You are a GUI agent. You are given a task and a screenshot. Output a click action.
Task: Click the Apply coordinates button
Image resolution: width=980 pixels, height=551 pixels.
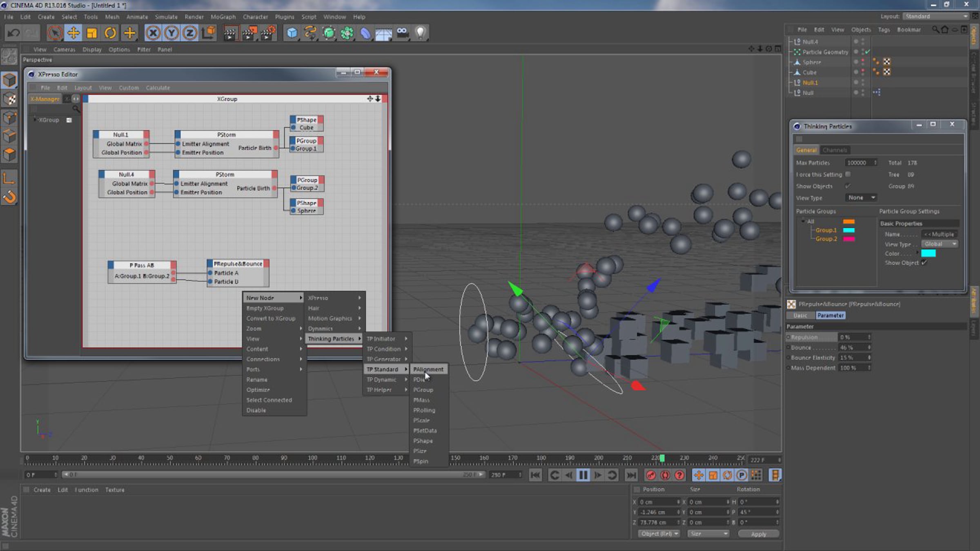[x=758, y=534]
